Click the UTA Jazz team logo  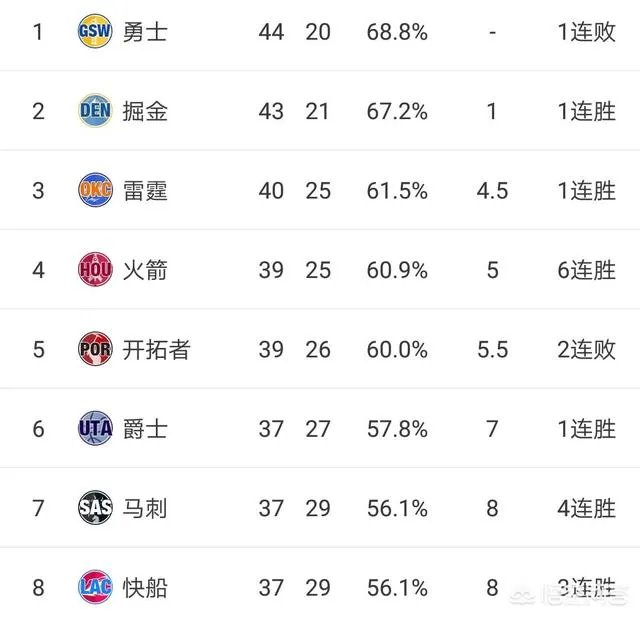(95, 429)
